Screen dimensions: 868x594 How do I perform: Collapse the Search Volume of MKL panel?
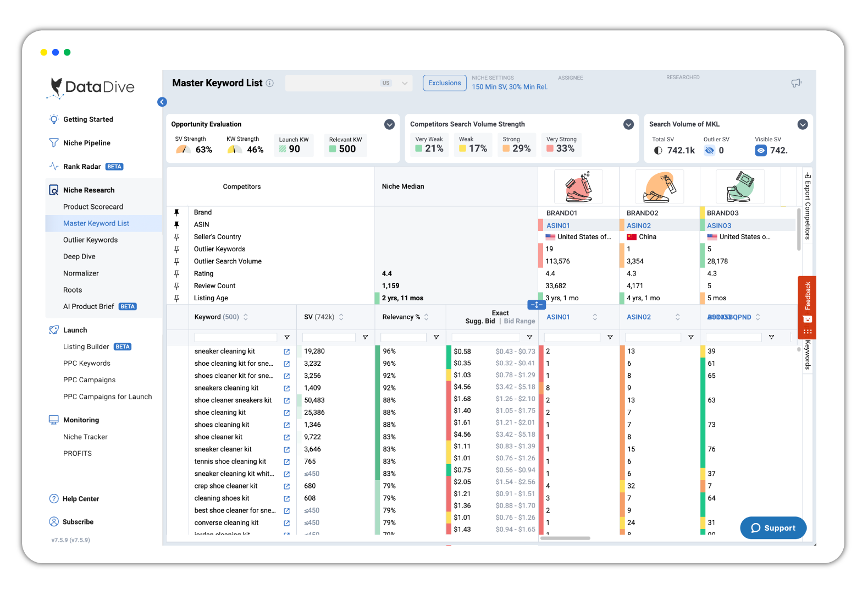(803, 124)
